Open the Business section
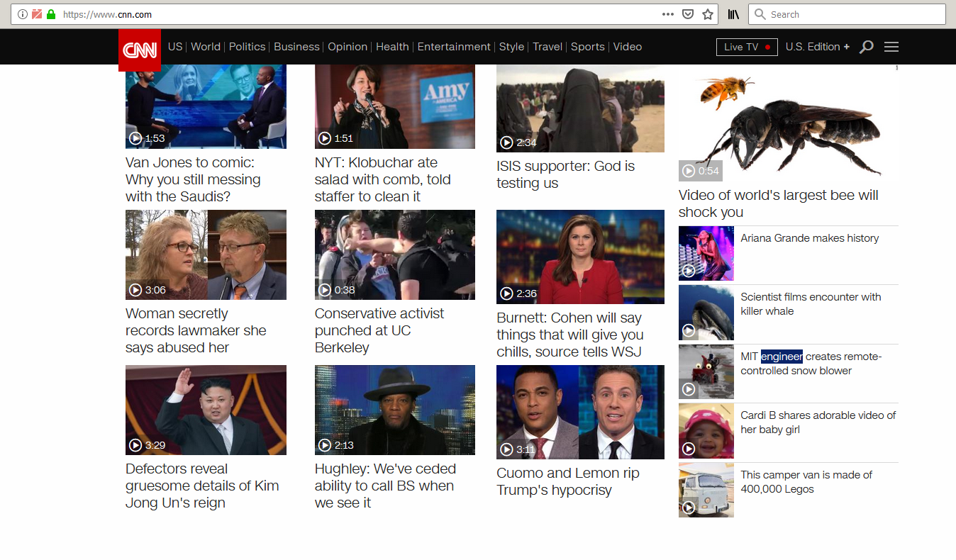The width and height of the screenshot is (956, 560). 296,47
